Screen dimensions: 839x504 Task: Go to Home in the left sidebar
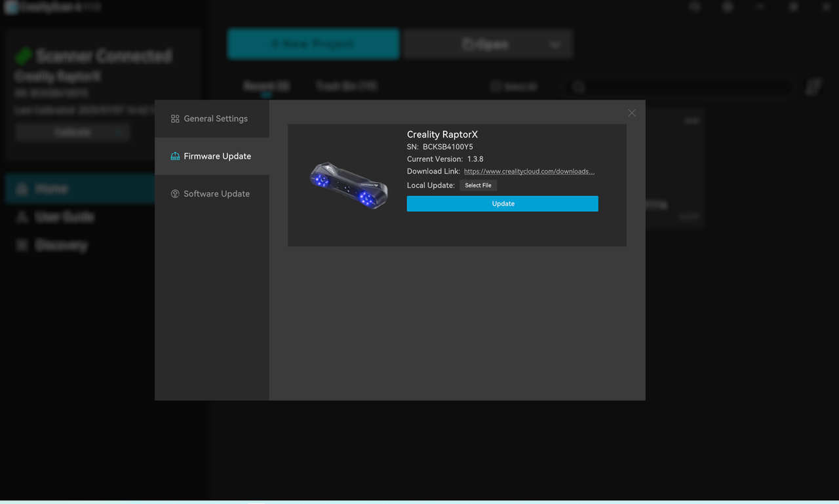(x=80, y=189)
